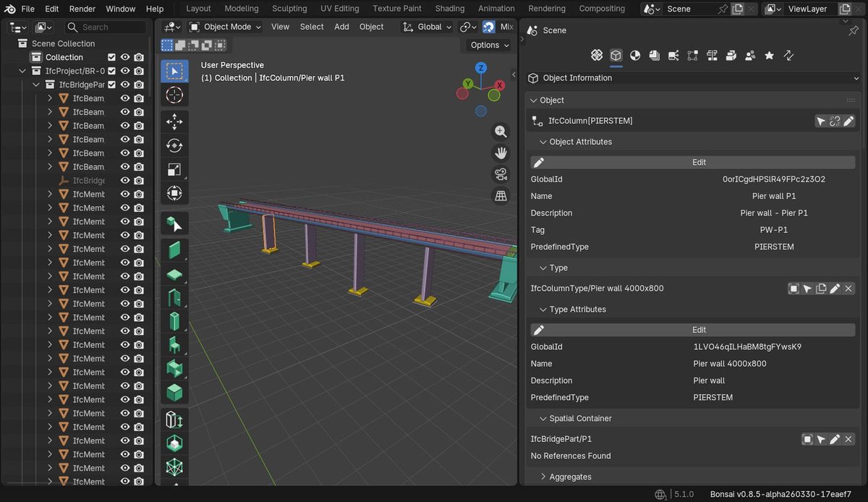The image size is (868, 502).
Task: Click the pan hand icon
Action: coord(501,153)
